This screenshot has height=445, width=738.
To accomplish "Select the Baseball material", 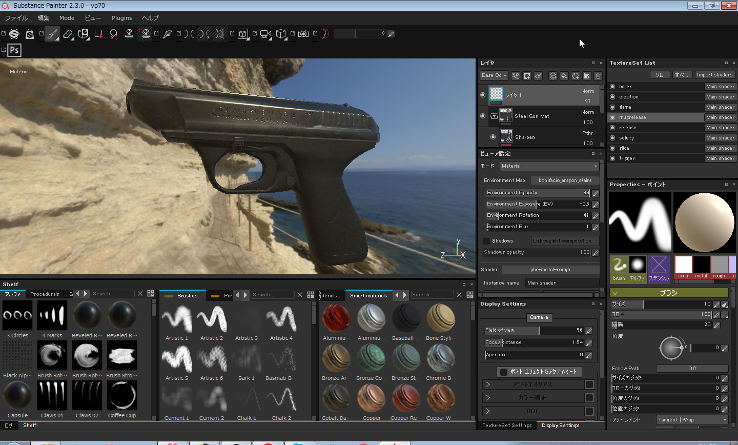I will pos(406,317).
